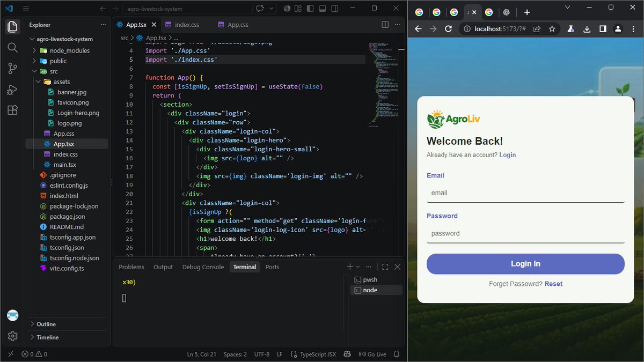Open the Run and Debug view
Viewport: 644px width, 362px height.
pos(13,89)
